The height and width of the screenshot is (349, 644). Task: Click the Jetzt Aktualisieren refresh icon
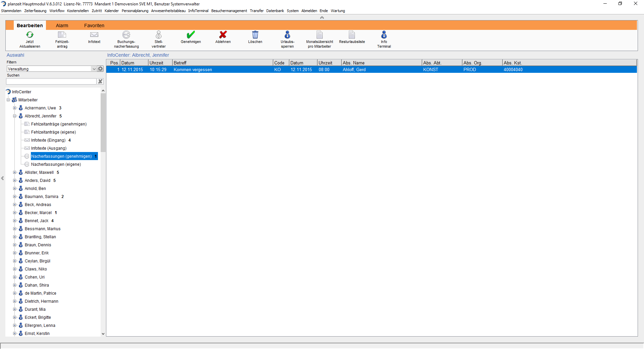click(30, 35)
